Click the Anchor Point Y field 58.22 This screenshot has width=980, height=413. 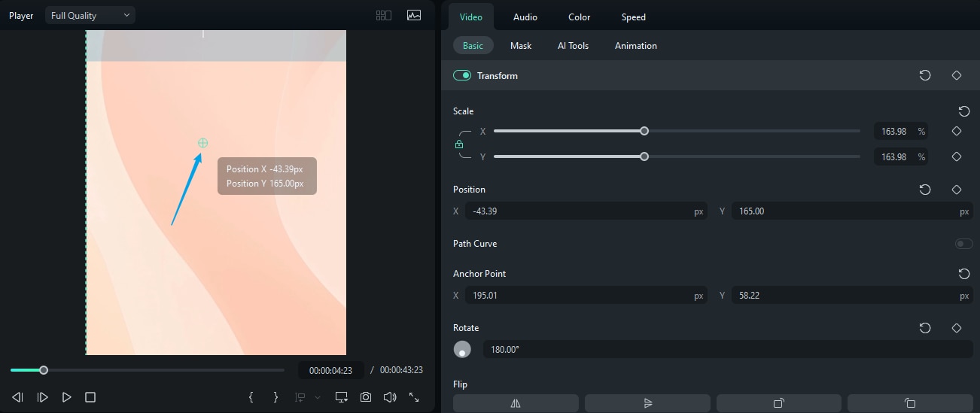pyautogui.click(x=851, y=296)
